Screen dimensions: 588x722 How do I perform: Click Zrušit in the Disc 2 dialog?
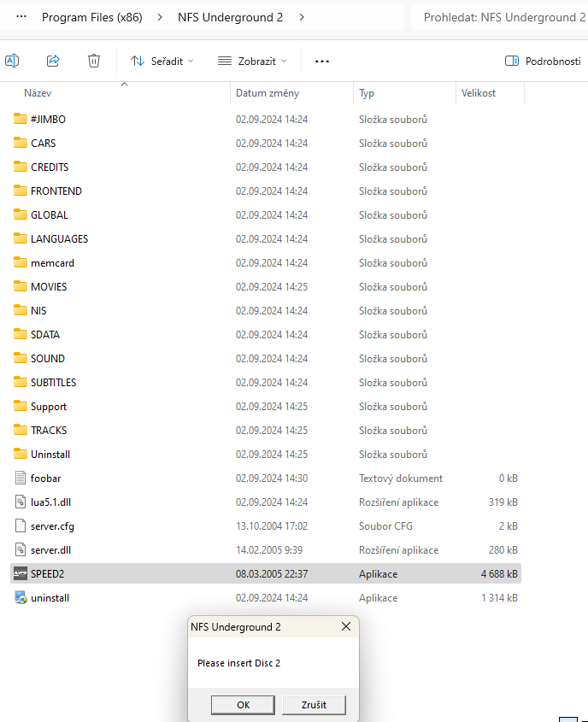(x=314, y=705)
